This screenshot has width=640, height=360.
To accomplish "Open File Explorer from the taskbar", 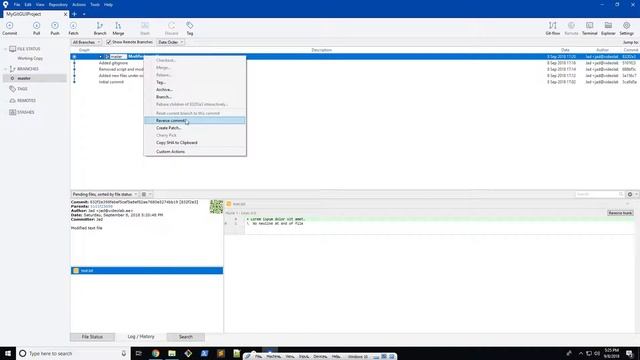I will (172, 353).
